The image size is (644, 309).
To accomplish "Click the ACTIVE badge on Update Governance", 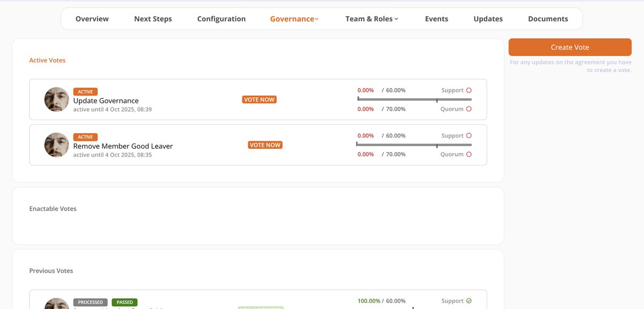I will click(x=85, y=92).
